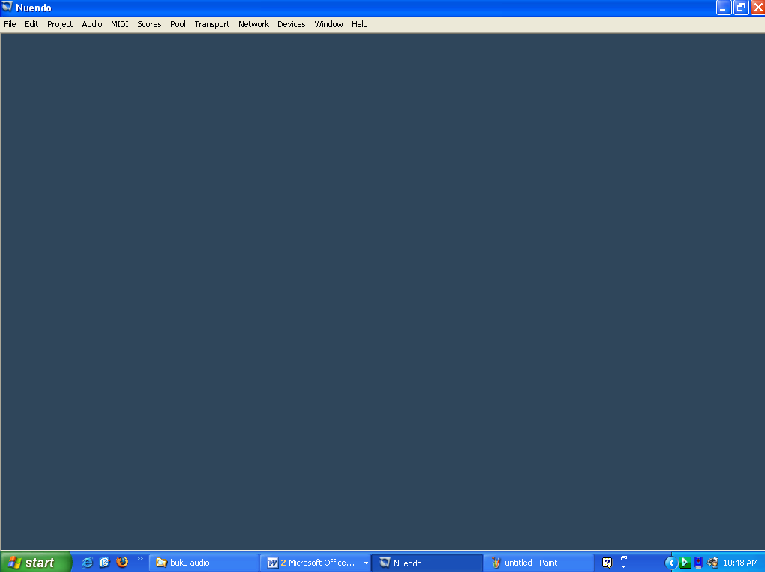765x572 pixels.
Task: Open the Help menu
Action: tap(359, 24)
